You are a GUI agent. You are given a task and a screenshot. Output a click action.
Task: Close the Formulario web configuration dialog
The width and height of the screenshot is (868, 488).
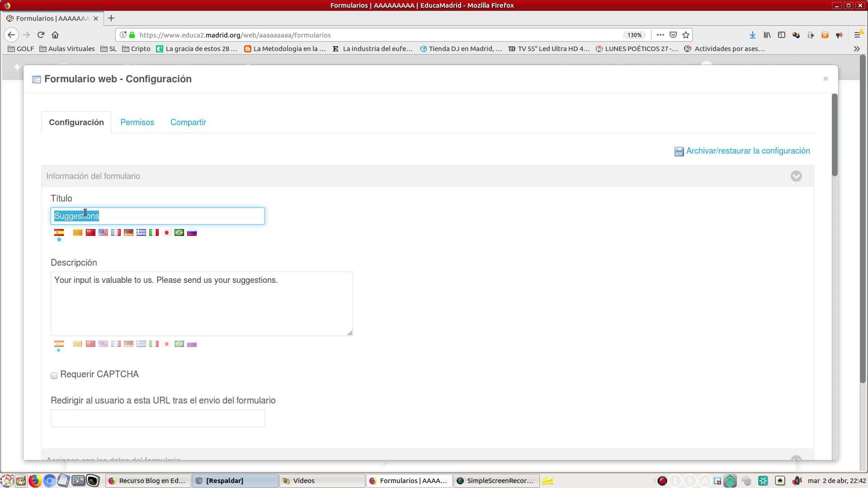826,79
